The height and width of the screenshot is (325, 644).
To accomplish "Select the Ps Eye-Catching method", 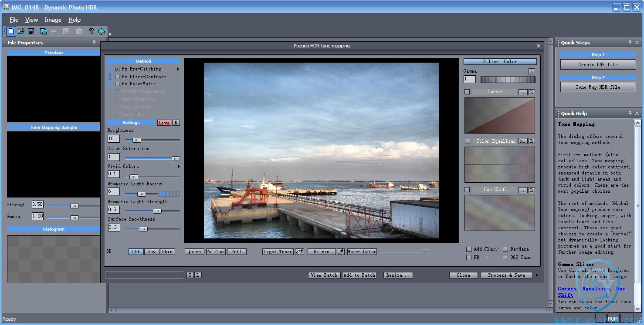I will [117, 69].
